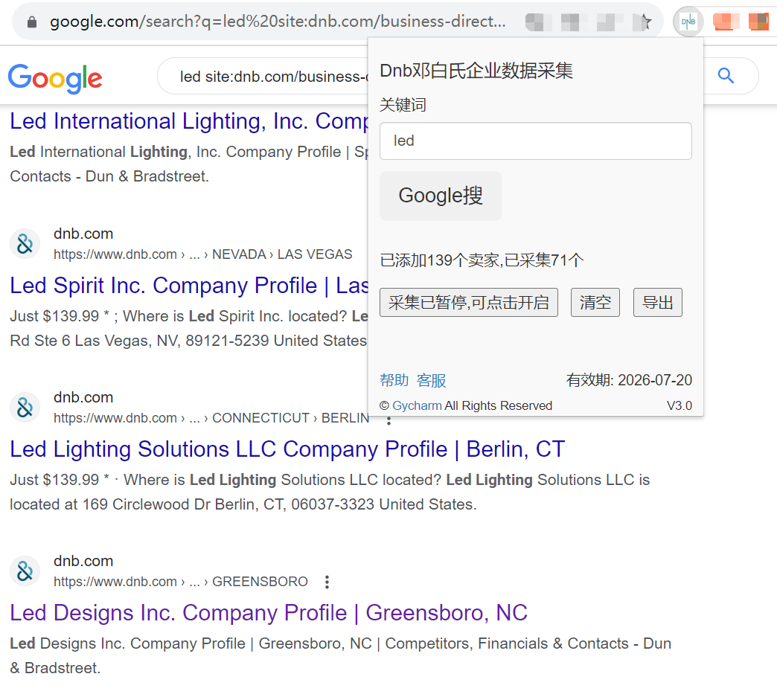The width and height of the screenshot is (777, 700).
Task: Open the Gycharm link in footer
Action: (x=417, y=405)
